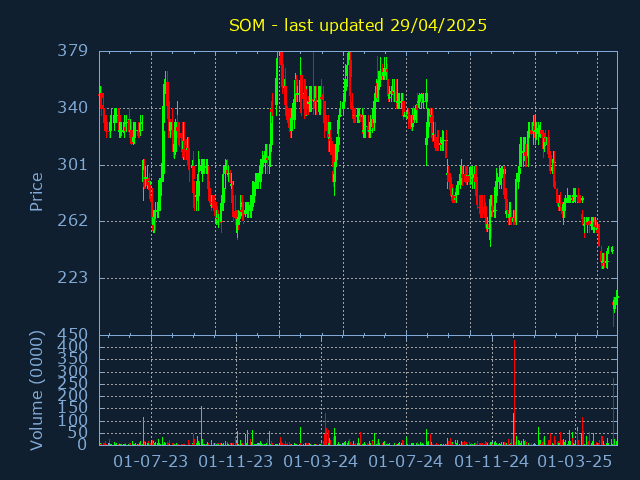Viewport: 640px width, 480px height.
Task: Click the 'Volume (0000)' axis title
Action: coord(36,391)
